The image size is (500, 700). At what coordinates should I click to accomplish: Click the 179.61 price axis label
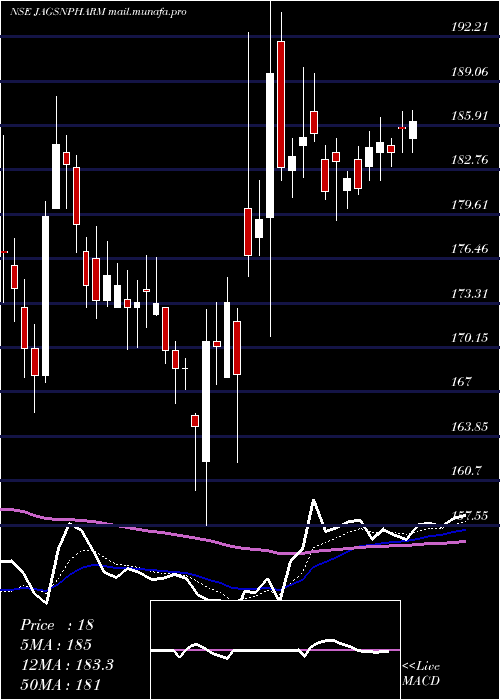pos(469,204)
